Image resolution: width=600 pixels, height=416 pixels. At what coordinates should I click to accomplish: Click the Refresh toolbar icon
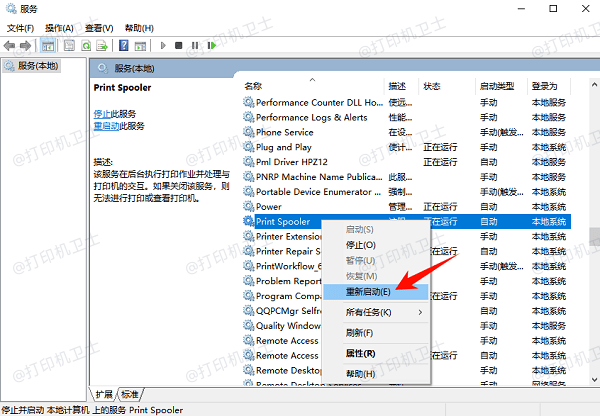click(x=86, y=45)
